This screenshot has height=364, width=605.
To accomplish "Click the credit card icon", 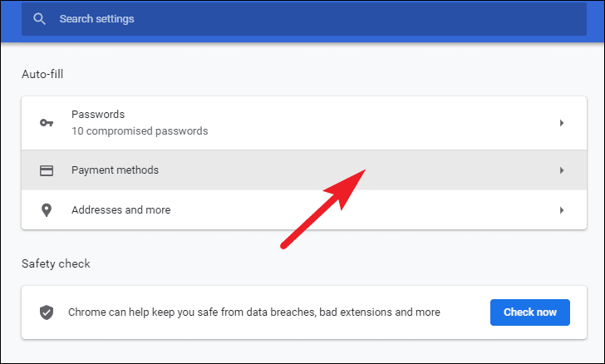I will click(47, 170).
